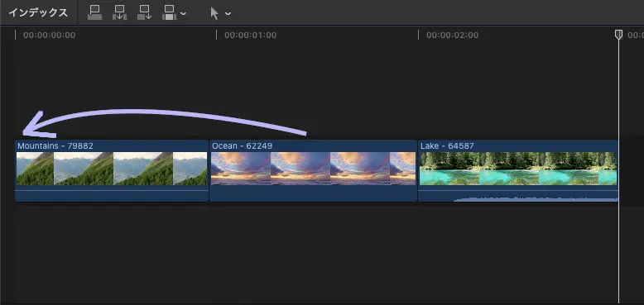The height and width of the screenshot is (305, 644).
Task: Click the edit point between Ocean and Lake
Action: click(418, 170)
